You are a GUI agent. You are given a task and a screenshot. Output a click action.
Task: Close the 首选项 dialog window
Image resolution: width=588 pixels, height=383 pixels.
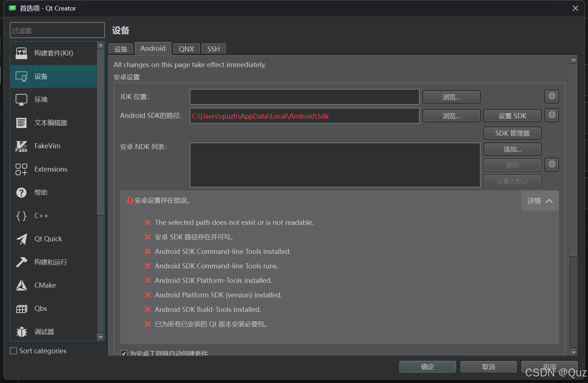pos(575,8)
